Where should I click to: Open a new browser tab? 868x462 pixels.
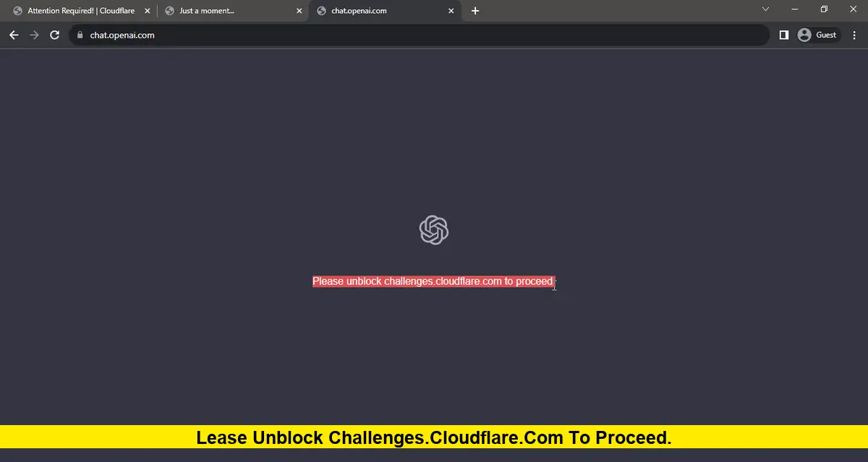click(x=475, y=11)
